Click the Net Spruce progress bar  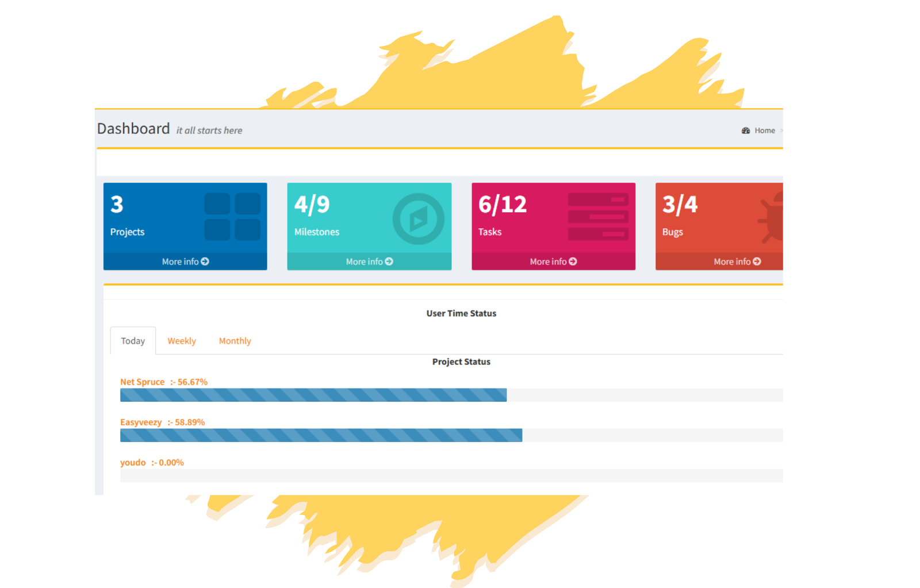[313, 395]
